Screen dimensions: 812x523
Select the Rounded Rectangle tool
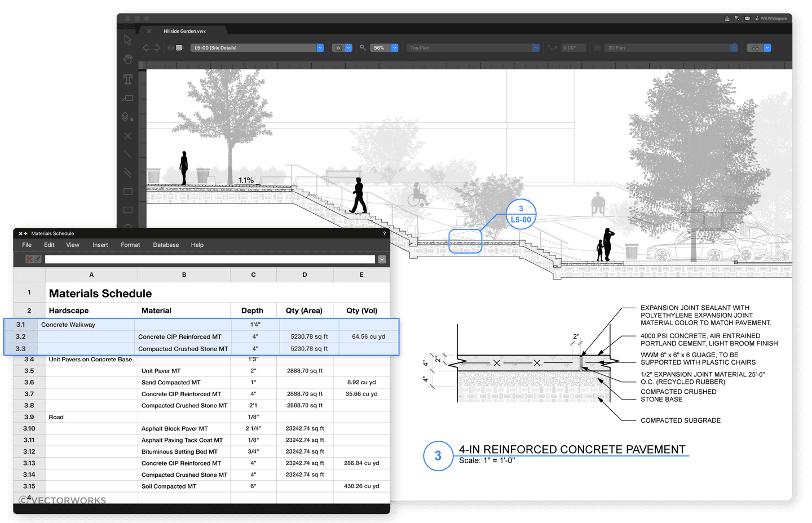(x=128, y=210)
